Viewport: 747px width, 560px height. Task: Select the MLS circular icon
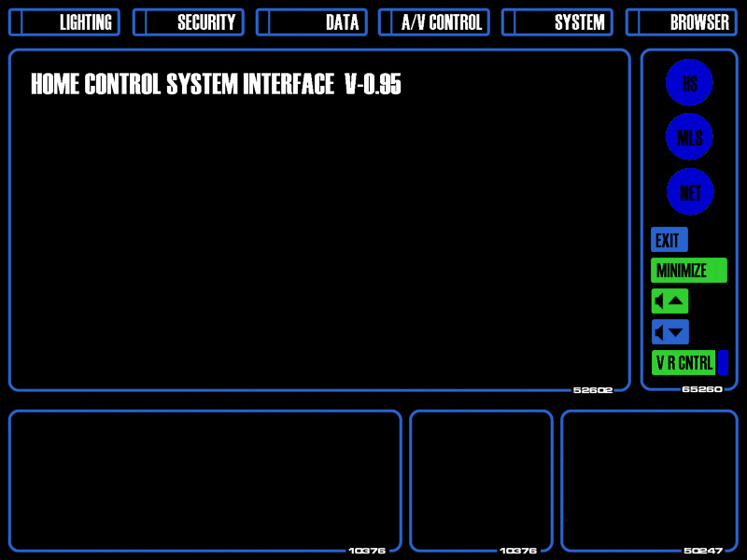pyautogui.click(x=689, y=136)
